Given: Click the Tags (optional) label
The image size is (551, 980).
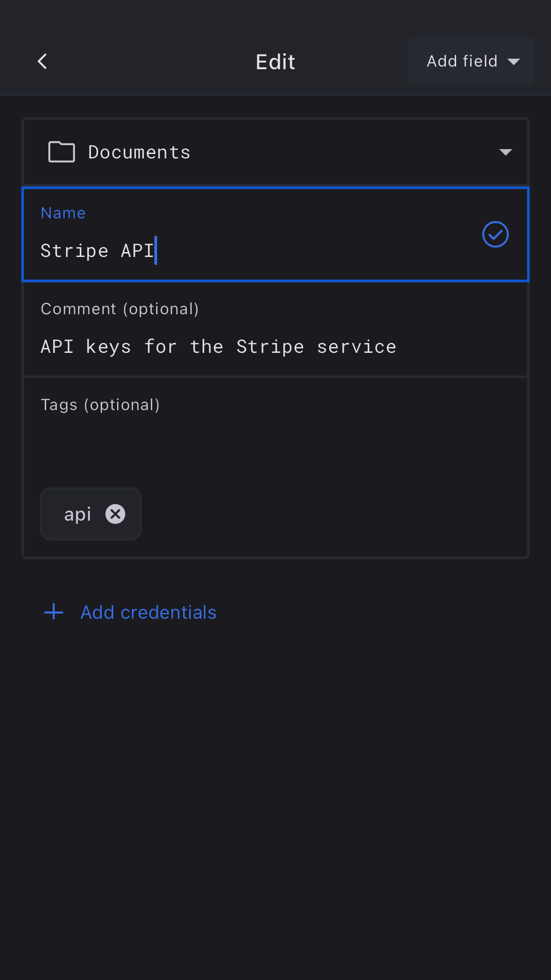Looking at the screenshot, I should [x=100, y=405].
